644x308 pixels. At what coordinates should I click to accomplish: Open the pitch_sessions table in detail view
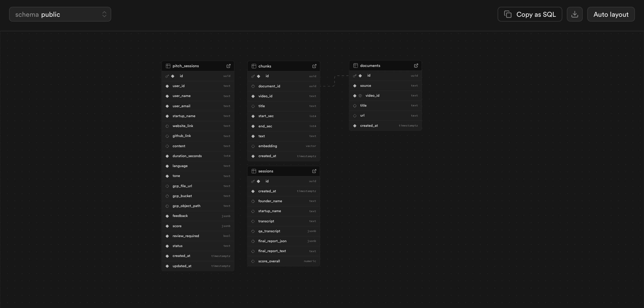click(x=229, y=66)
